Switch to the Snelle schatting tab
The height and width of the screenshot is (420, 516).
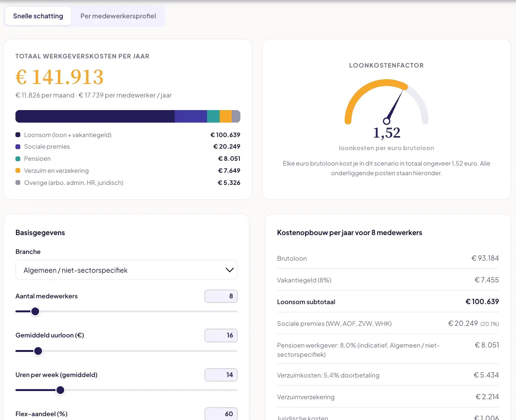click(38, 16)
